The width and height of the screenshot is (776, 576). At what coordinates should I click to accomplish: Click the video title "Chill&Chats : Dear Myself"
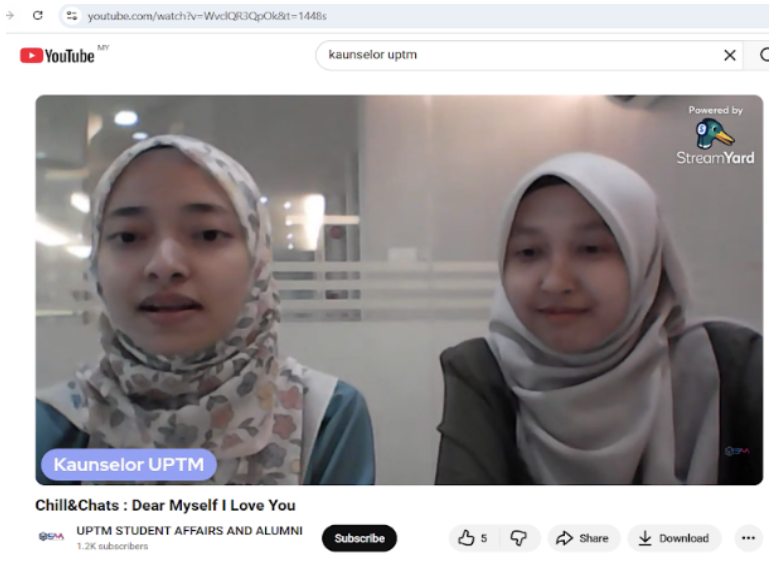click(x=165, y=505)
